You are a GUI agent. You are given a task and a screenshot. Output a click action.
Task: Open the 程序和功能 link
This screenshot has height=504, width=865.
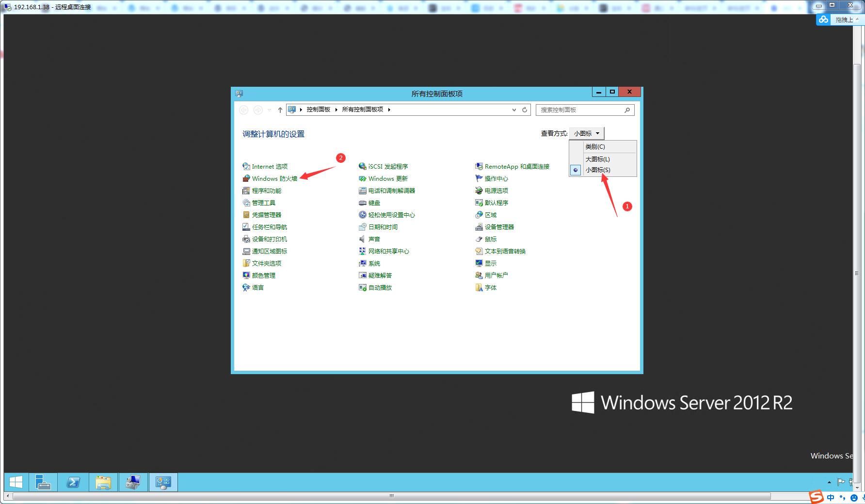click(x=266, y=191)
